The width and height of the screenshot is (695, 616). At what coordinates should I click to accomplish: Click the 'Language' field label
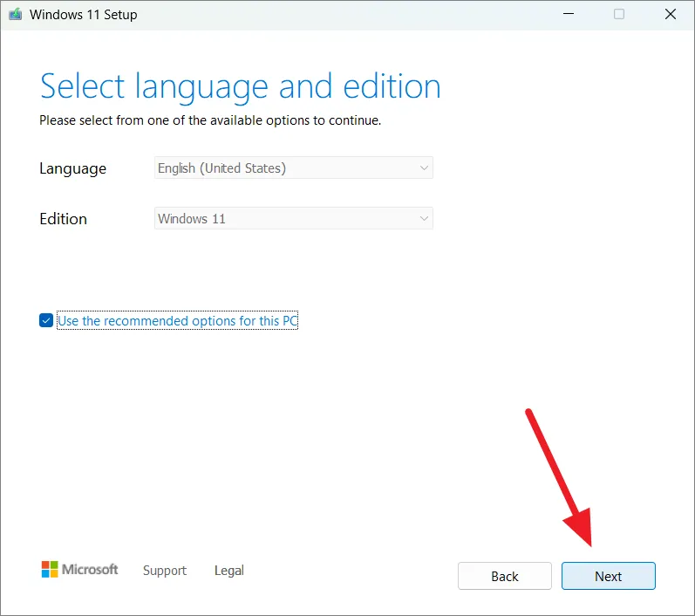coord(72,169)
